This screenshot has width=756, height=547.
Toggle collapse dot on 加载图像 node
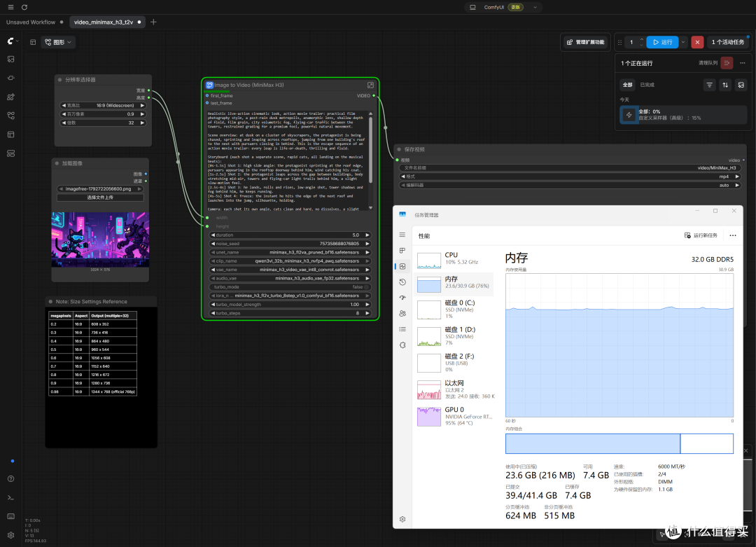pos(57,163)
